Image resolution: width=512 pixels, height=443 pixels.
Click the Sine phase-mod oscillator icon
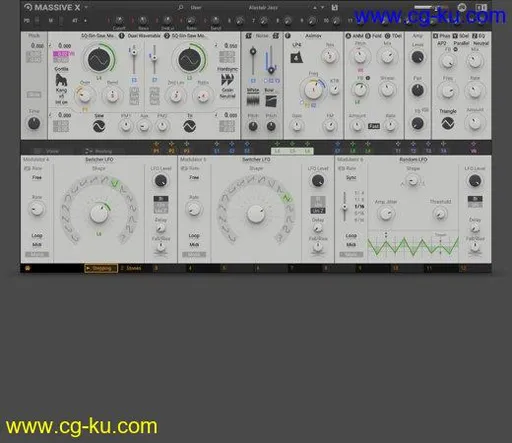[99, 126]
